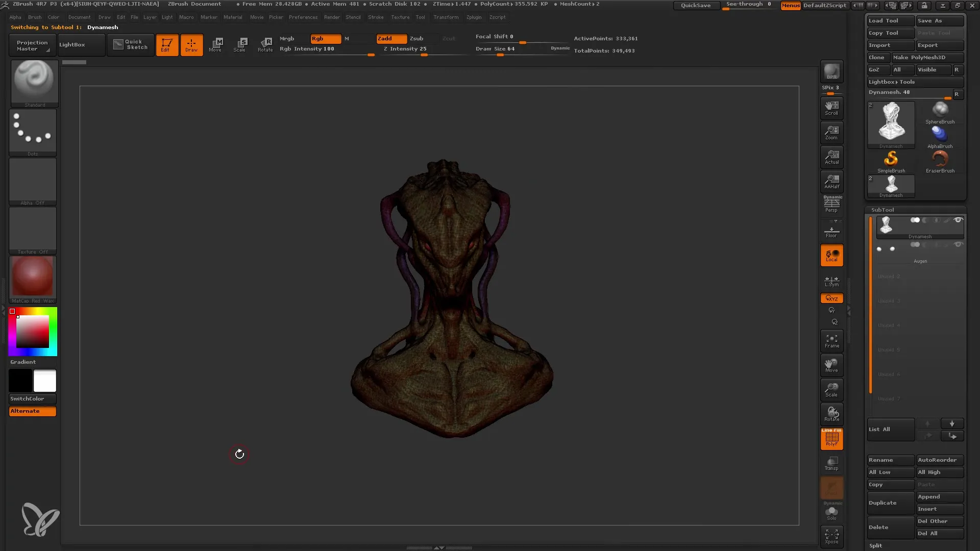Click the Menus menu bar item
This screenshot has width=980, height=551.
pos(790,5)
